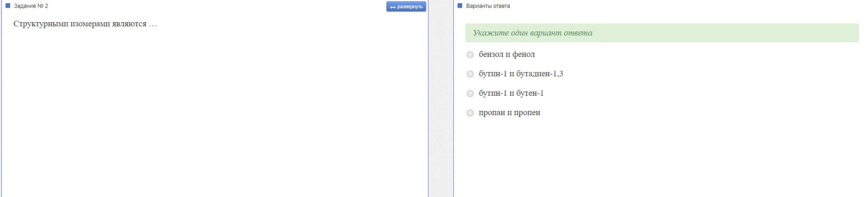Image resolution: width=868 pixels, height=197 pixels.
Task: Click the blue square icon beside Варианты ответа
Action: pos(460,6)
